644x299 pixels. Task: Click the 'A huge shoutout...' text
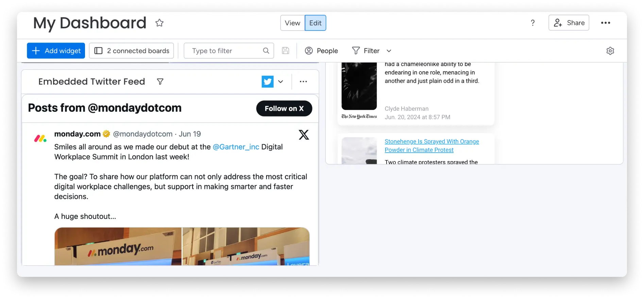(85, 217)
